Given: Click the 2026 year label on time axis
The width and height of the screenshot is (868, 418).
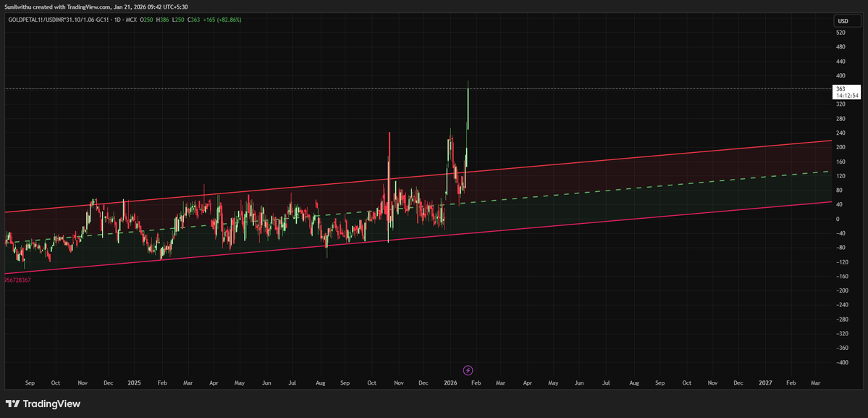Looking at the screenshot, I should point(450,383).
